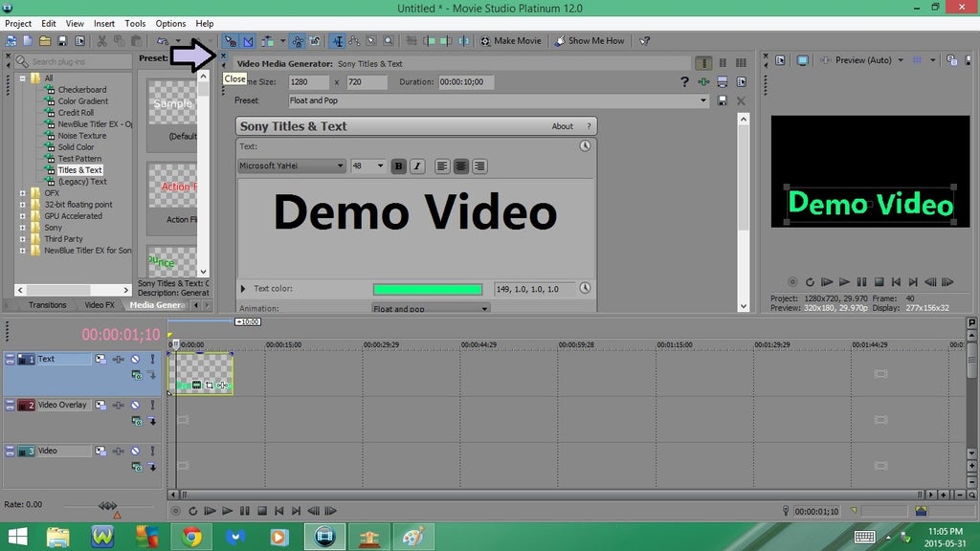Center-align the text
The height and width of the screenshot is (551, 980).
pos(460,166)
